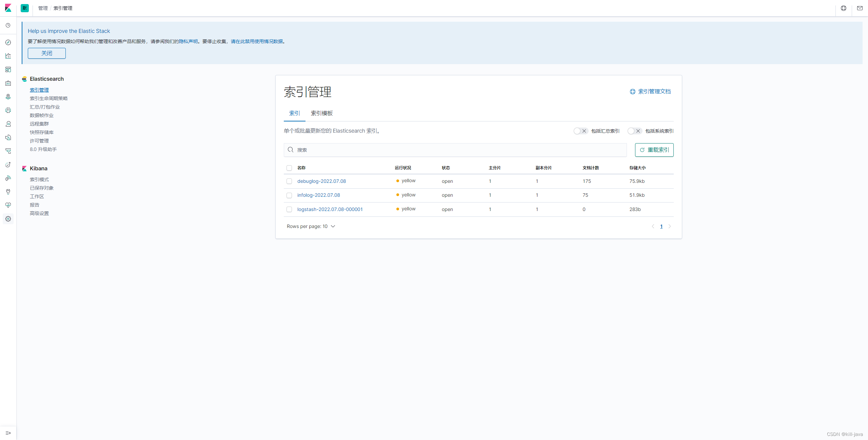
Task: Select 远程集群 in side menu
Action: point(39,124)
